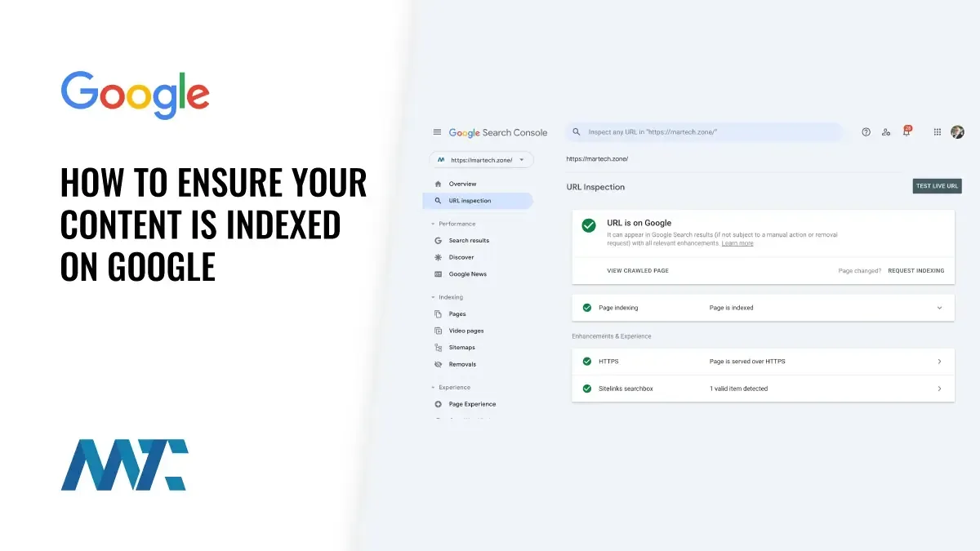Open the Search Console hamburger menu

tap(437, 132)
